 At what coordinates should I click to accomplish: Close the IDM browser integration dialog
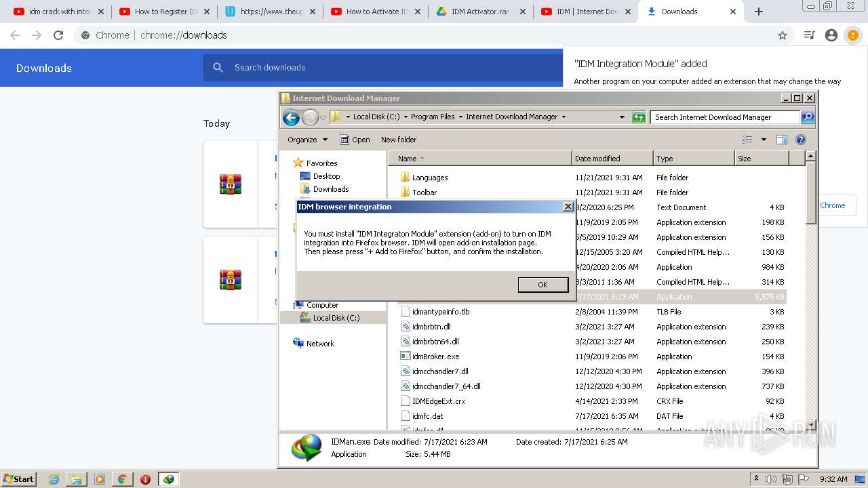[568, 207]
